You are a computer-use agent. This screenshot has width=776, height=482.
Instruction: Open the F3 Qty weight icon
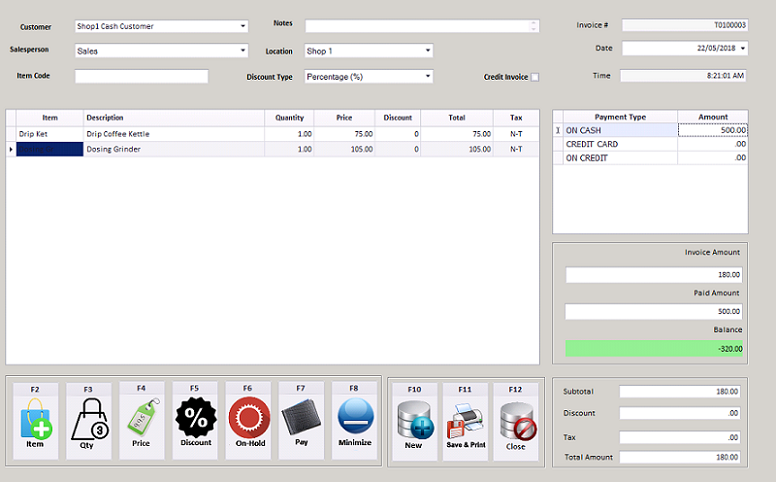[x=89, y=419]
